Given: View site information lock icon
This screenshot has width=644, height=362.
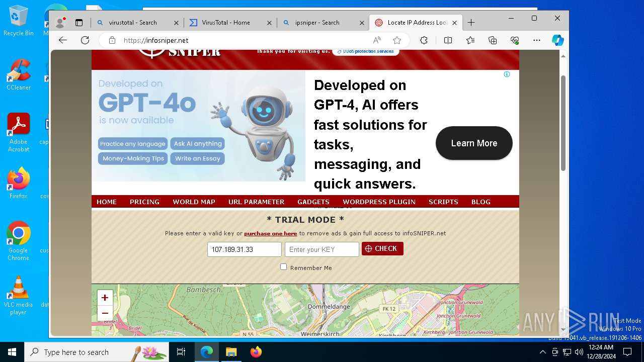Looking at the screenshot, I should (x=112, y=40).
